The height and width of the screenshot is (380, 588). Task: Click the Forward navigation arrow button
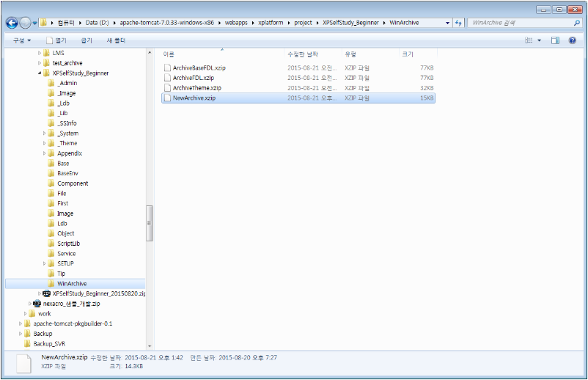click(x=28, y=23)
